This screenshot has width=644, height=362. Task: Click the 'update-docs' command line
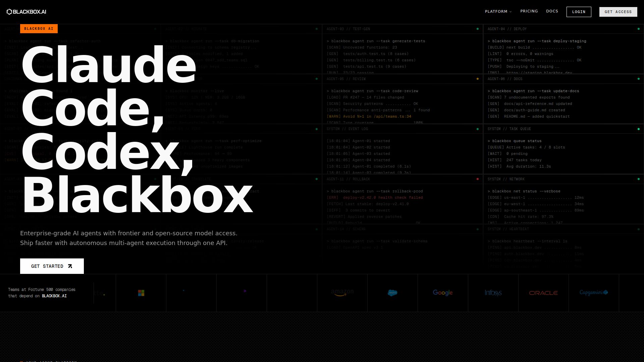pos(533,91)
